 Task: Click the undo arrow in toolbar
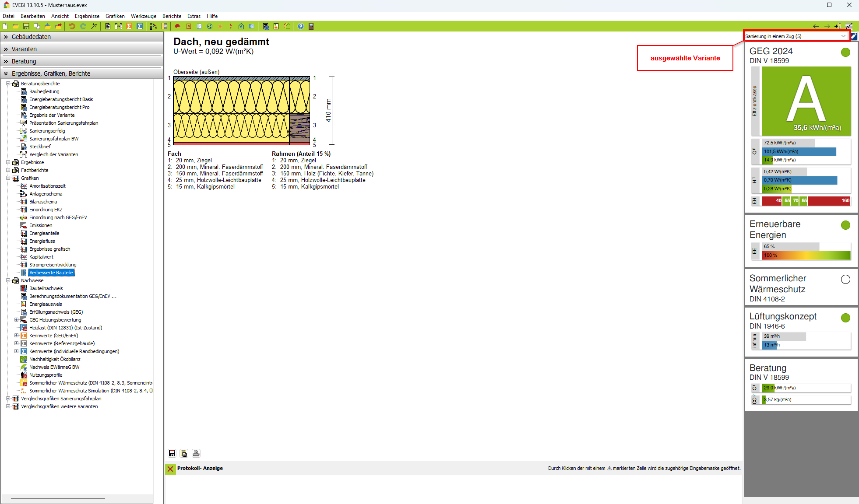tap(72, 26)
